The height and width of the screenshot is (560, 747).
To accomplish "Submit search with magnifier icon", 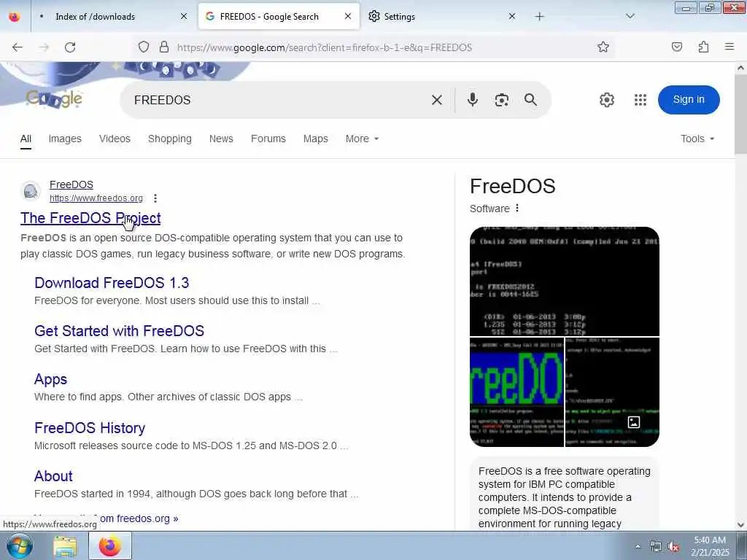I will click(531, 99).
